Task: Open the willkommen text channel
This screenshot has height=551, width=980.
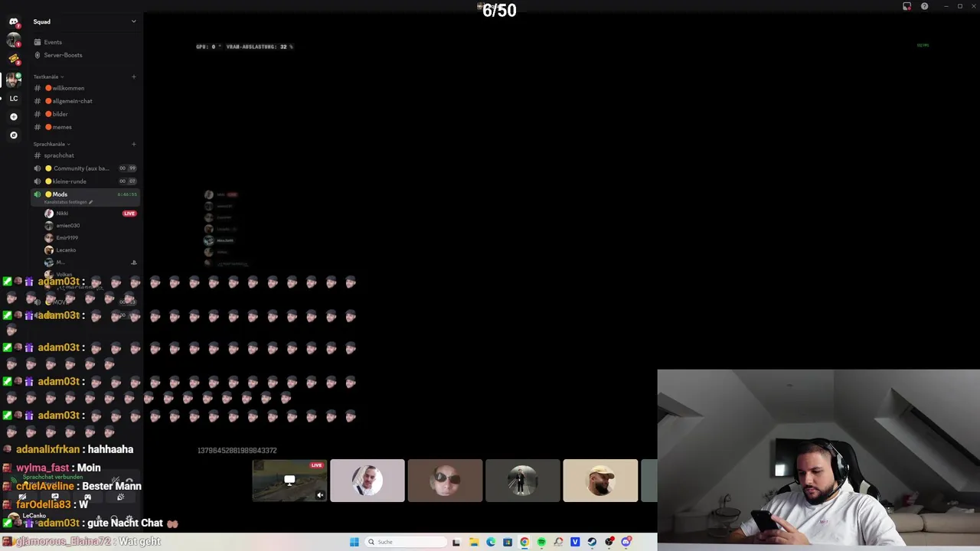Action: click(84, 88)
